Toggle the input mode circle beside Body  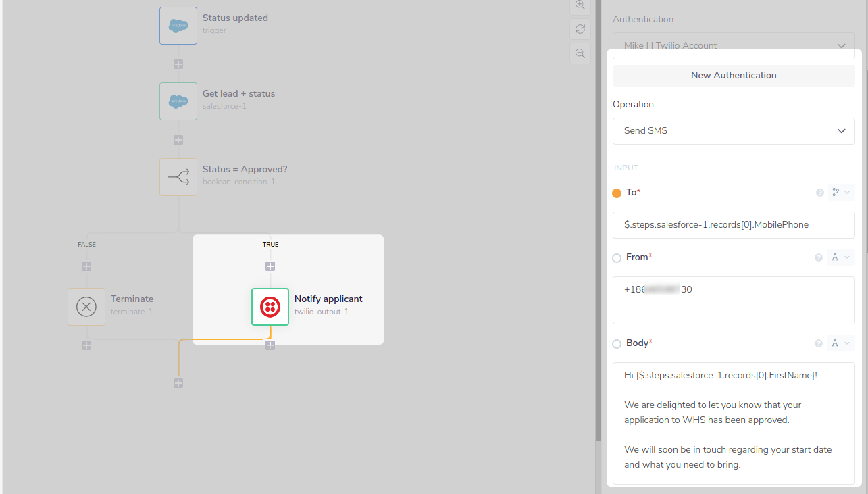pyautogui.click(x=617, y=343)
